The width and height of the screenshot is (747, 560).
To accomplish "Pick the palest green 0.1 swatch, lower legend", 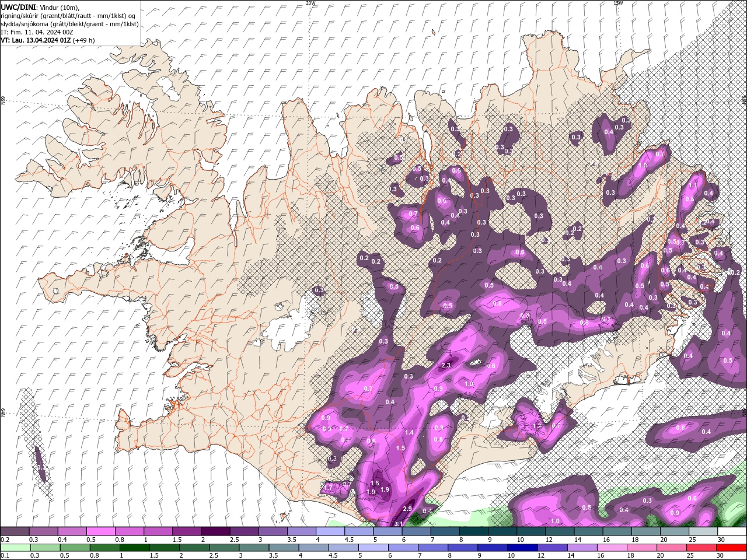I will point(15,548).
